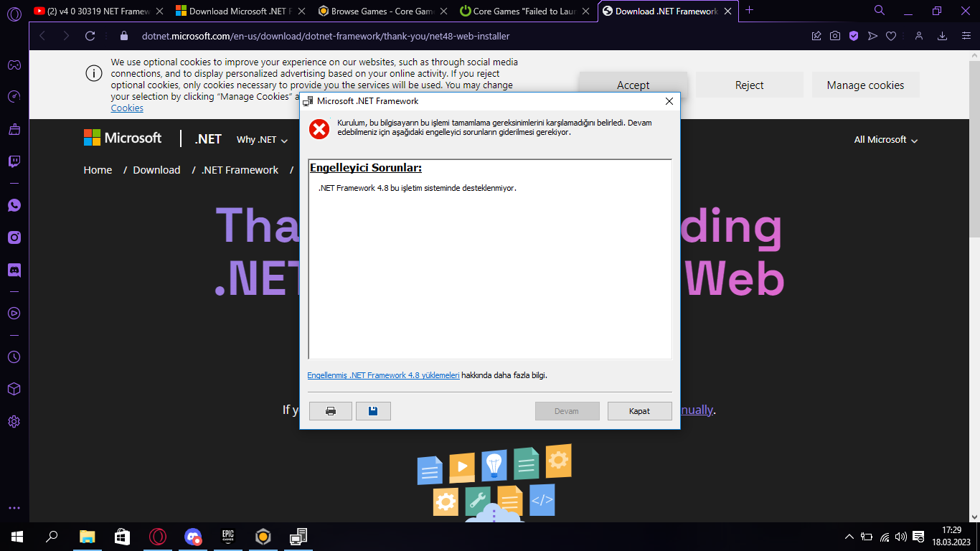Switch to Core Games Failed to Launch tab
This screenshot has height=551, width=980.
tap(523, 11)
